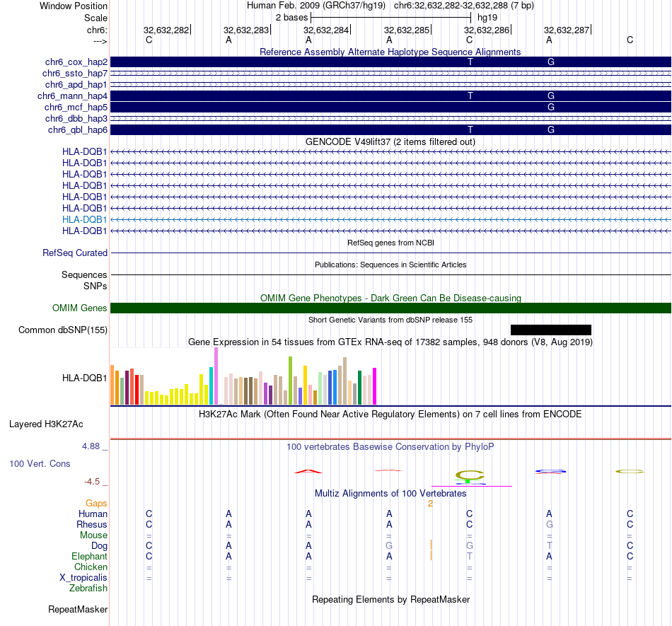Image resolution: width=672 pixels, height=626 pixels.
Task: Click the Sequences publications track label
Action: [x=84, y=274]
